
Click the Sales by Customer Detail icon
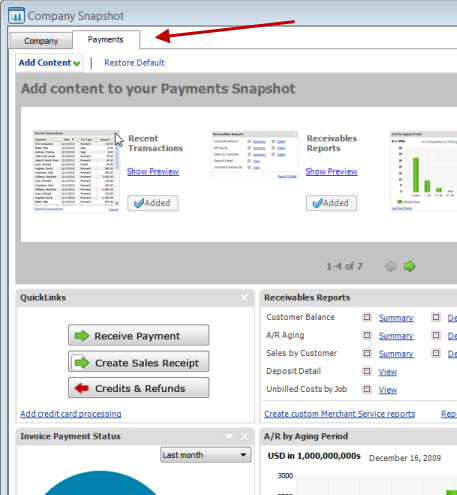click(436, 353)
